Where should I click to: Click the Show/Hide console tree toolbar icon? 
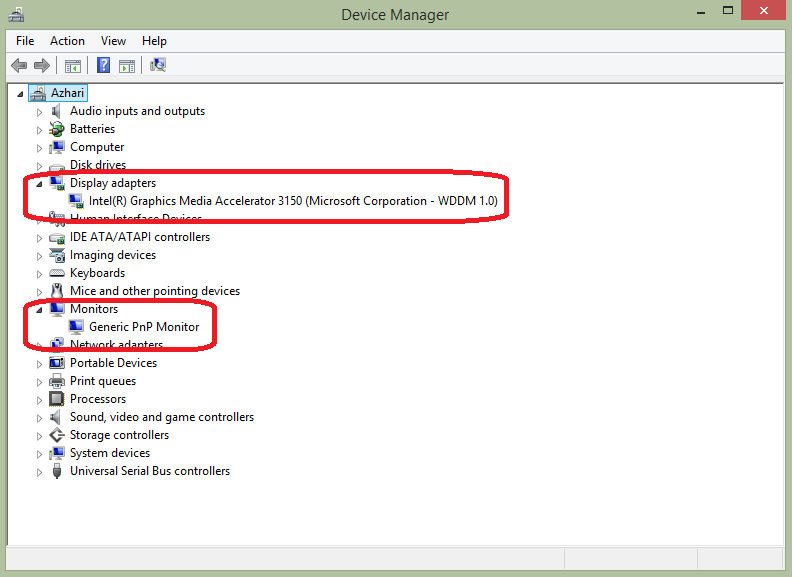pos(73,66)
